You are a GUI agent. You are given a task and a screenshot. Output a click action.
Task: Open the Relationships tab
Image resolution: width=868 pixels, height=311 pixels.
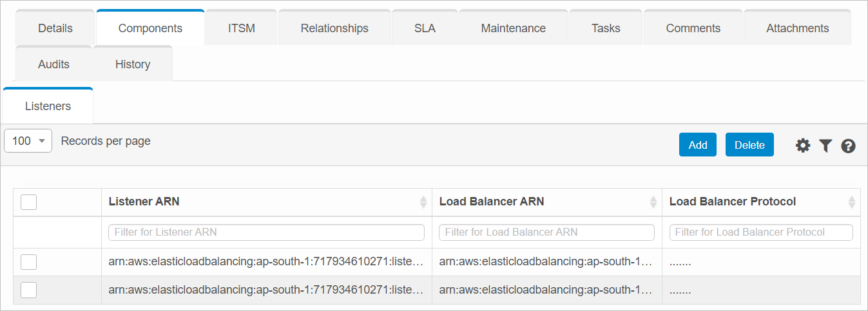334,28
